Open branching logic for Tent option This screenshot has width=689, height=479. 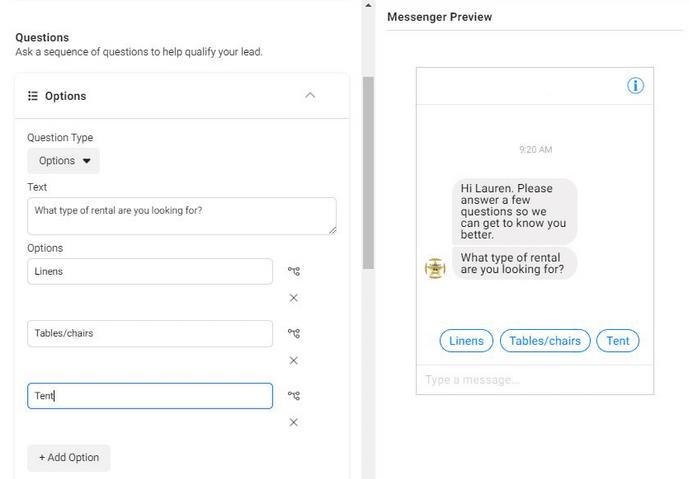(x=294, y=396)
